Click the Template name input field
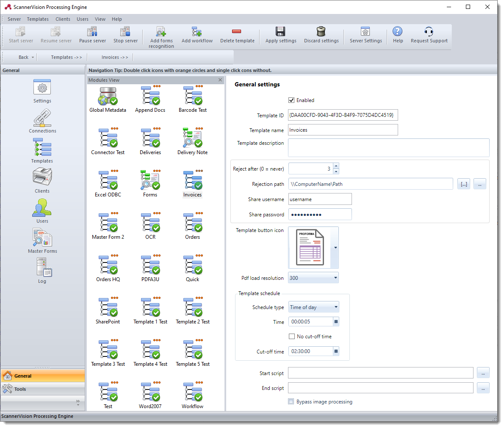The image size is (504, 428). click(x=343, y=130)
